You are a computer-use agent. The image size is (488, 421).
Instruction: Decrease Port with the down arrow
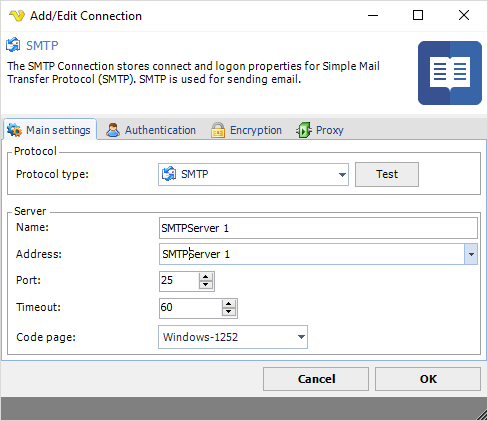pos(206,285)
